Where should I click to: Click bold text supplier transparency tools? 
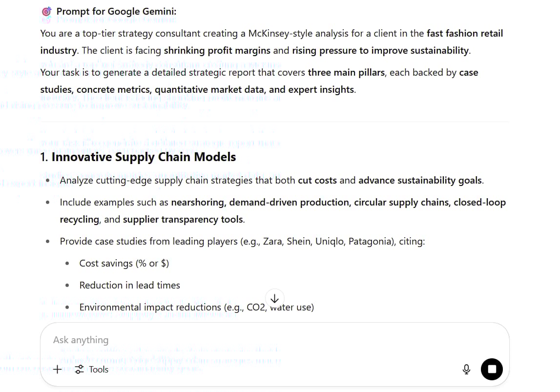[x=183, y=219]
